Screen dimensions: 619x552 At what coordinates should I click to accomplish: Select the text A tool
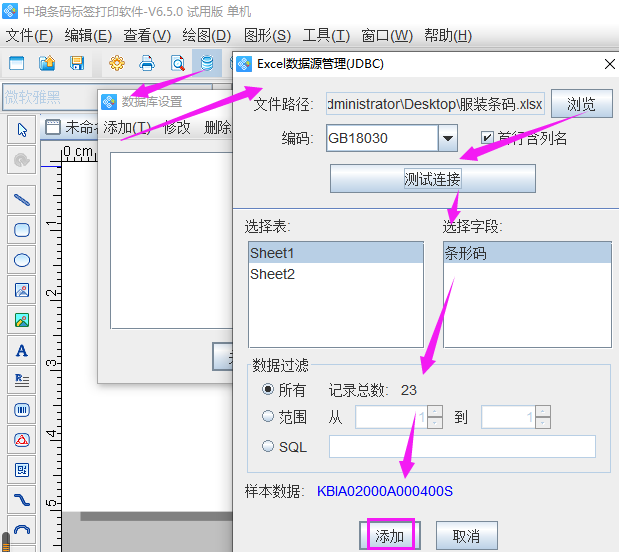(x=22, y=350)
